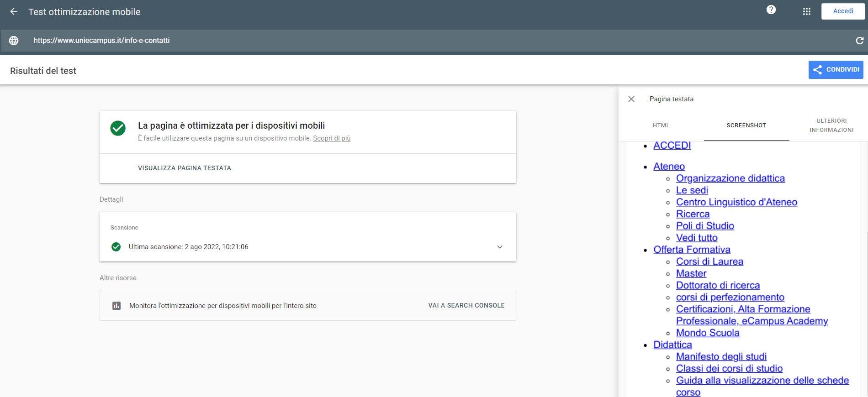Click the Search Console chart icon
Image resolution: width=868 pixels, height=397 pixels.
[116, 306]
